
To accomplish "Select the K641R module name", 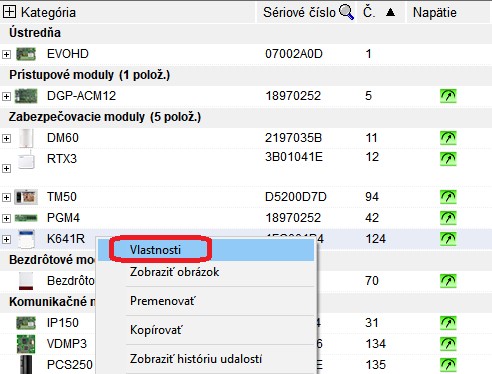I will (x=66, y=239).
